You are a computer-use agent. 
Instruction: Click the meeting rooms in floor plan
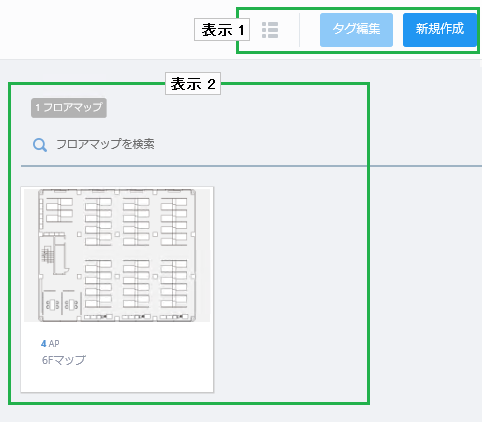pos(61,304)
